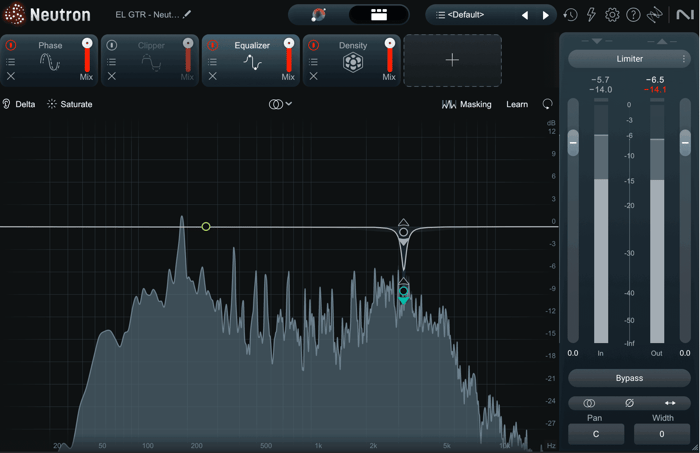This screenshot has width=700, height=453.
Task: Remove the Density module
Action: pos(313,76)
